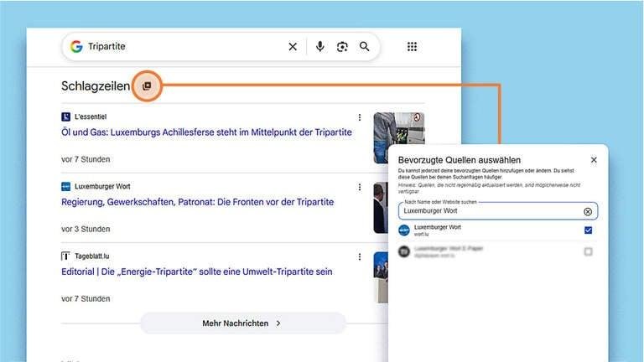The image size is (644, 362).
Task: Click the L'essentiel source name
Action: coord(91,117)
